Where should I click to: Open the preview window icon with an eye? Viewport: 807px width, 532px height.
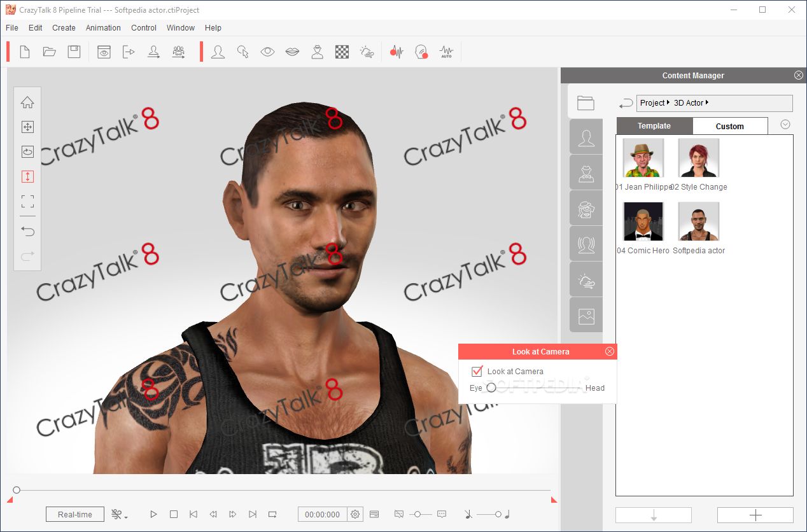coord(104,52)
